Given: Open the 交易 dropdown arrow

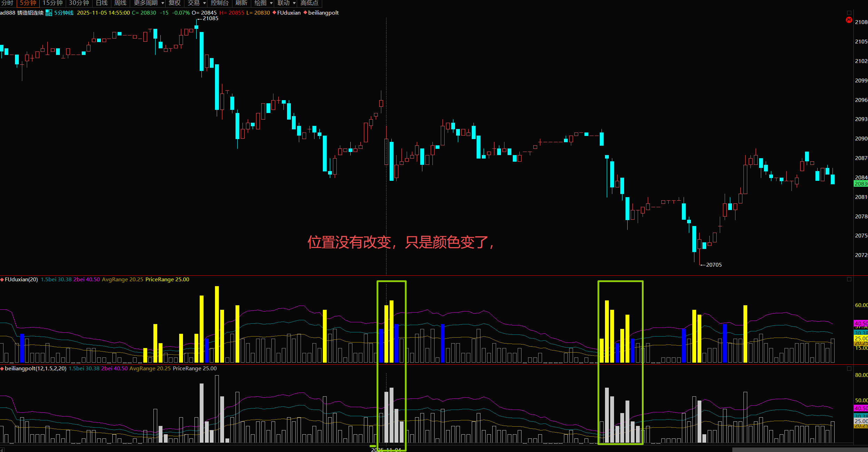Looking at the screenshot, I should pyautogui.click(x=205, y=3).
